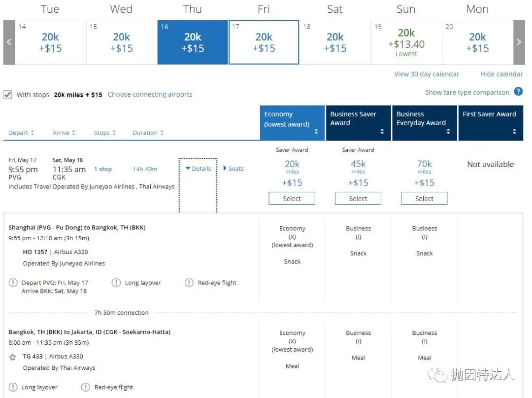Collapse the flight Details expander

coord(198,169)
